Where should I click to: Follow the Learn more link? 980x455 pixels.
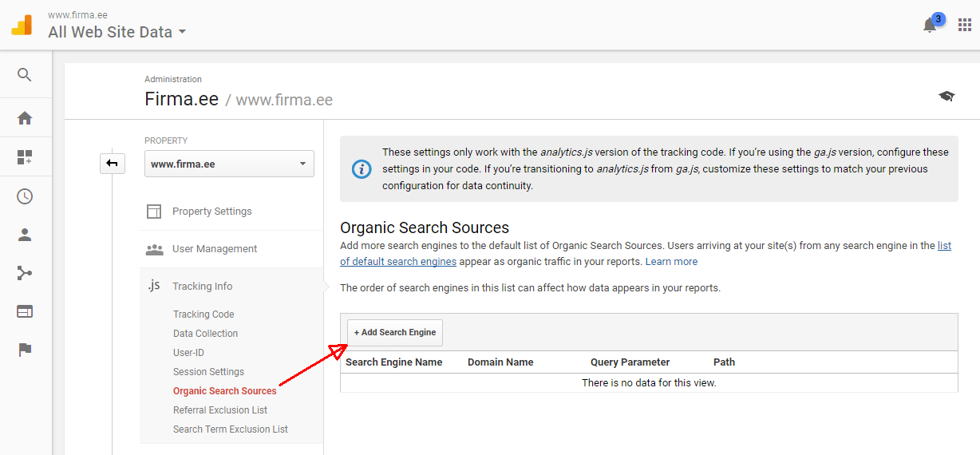click(671, 262)
